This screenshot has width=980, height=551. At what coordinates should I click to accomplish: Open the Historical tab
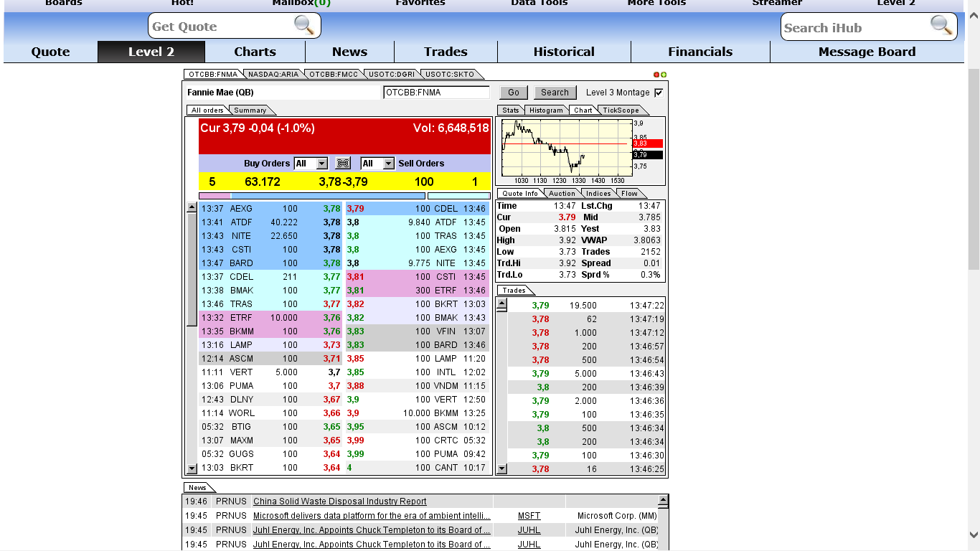(x=564, y=52)
